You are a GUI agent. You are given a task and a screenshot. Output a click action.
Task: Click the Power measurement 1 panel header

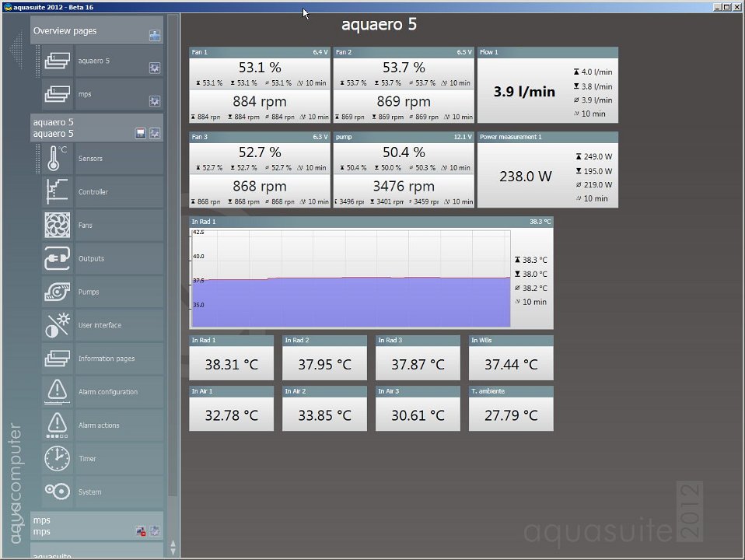click(547, 137)
